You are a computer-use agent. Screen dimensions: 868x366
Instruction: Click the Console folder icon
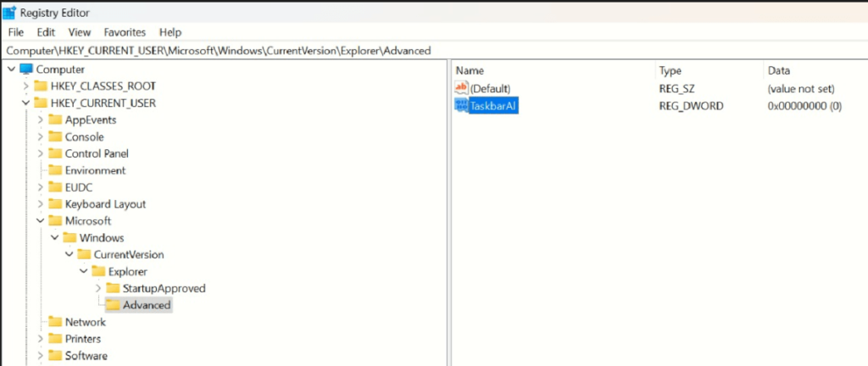pyautogui.click(x=55, y=136)
